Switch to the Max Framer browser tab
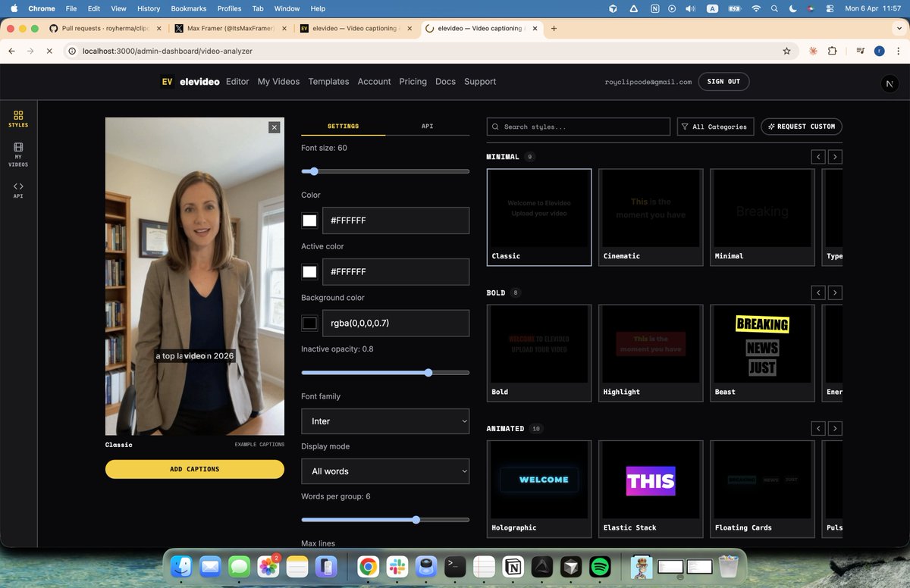Image resolution: width=910 pixels, height=588 pixels. click(x=231, y=29)
